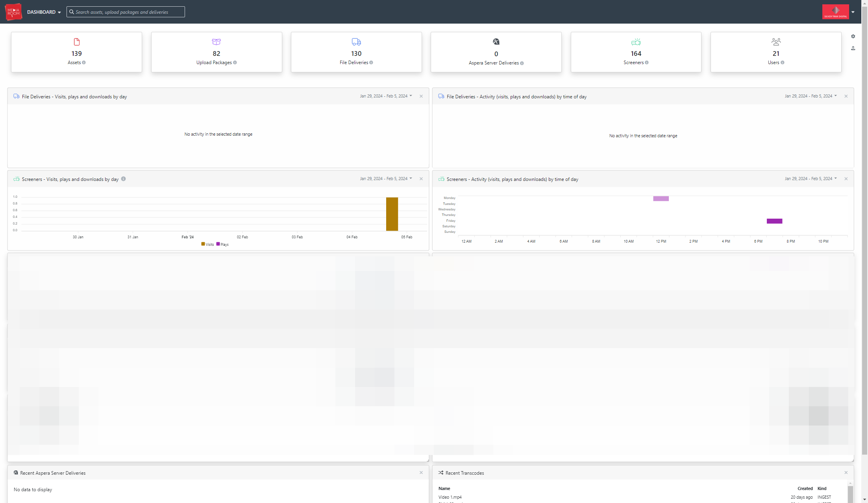Screen dimensions: 868x503
Task: Click the Friday evening activity block
Action: [774, 221]
